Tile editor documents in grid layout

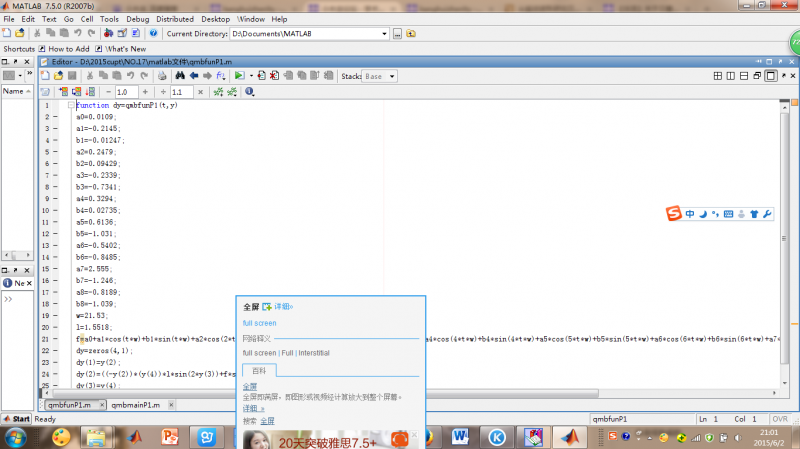point(717,76)
